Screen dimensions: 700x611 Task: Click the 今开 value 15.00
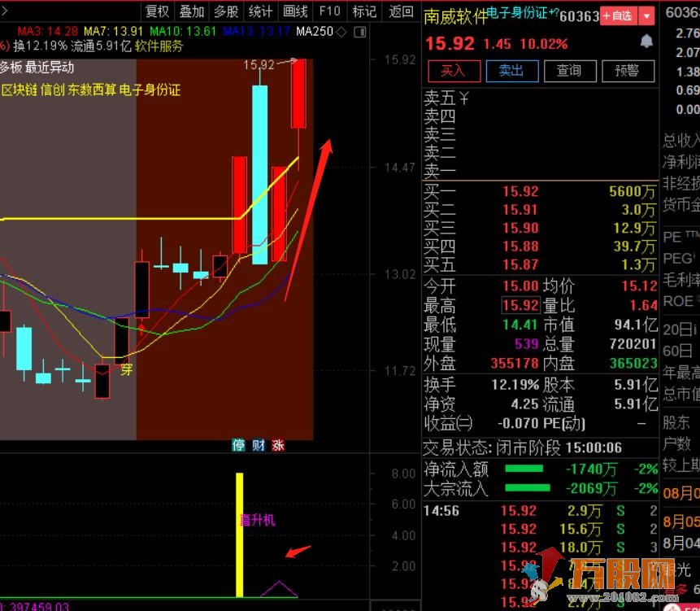coord(520,286)
